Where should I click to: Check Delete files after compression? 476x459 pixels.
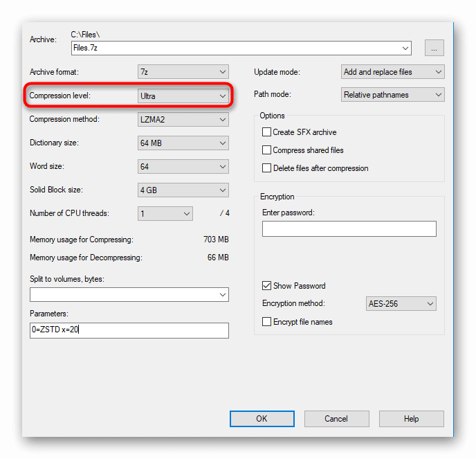[266, 168]
